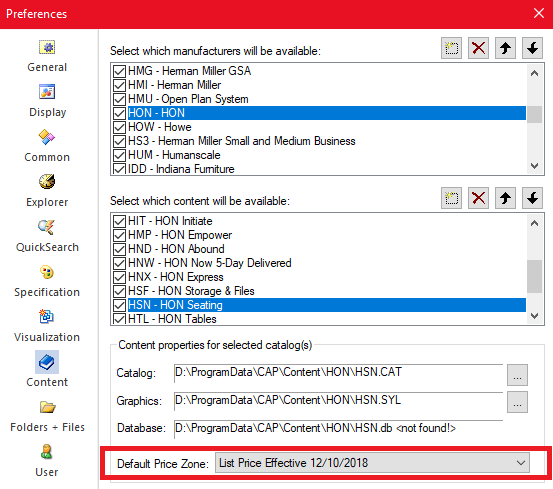Click the manufacturers list scroll-down arrow

click(x=534, y=166)
